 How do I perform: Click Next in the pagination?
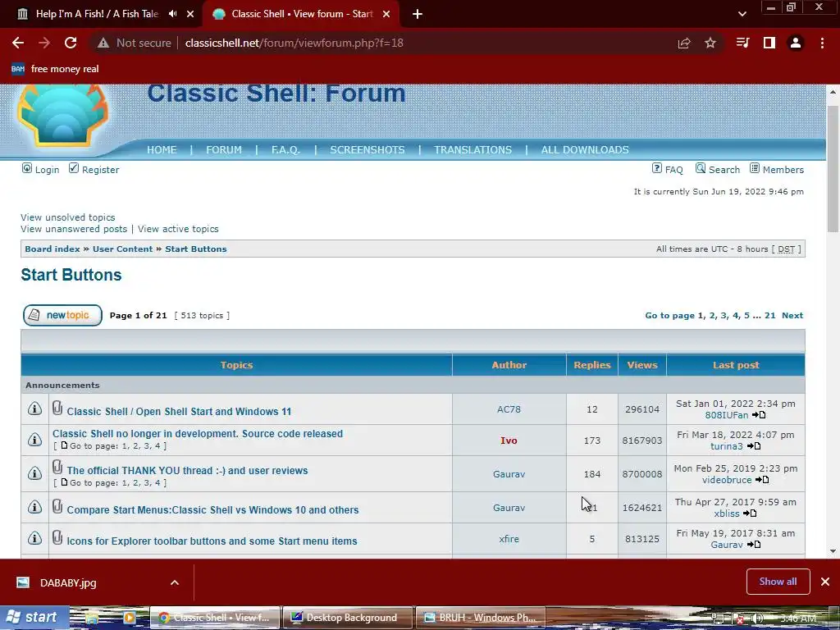coord(792,316)
